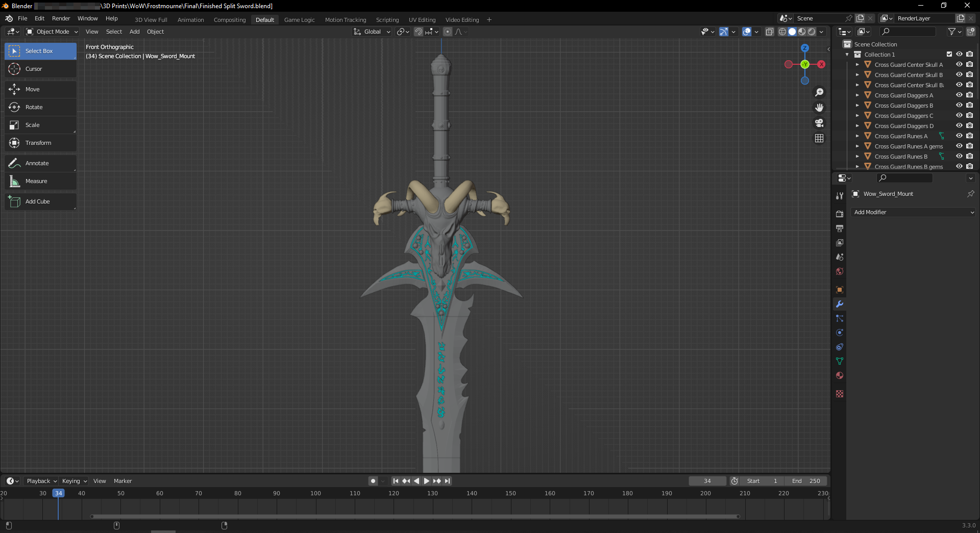
Task: Click the timeline horizontal scrollbar
Action: [x=415, y=516]
